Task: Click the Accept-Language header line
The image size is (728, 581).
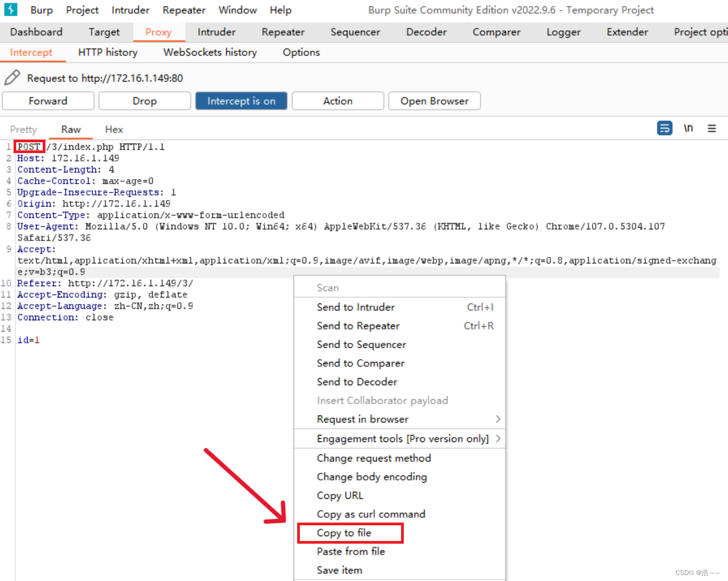Action: point(105,306)
